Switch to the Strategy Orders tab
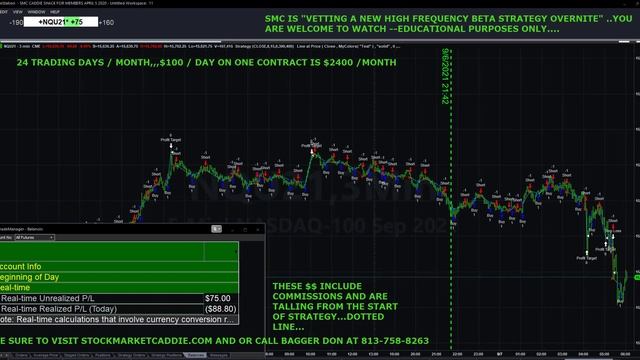The height and width of the screenshot is (360, 640). [x=131, y=356]
